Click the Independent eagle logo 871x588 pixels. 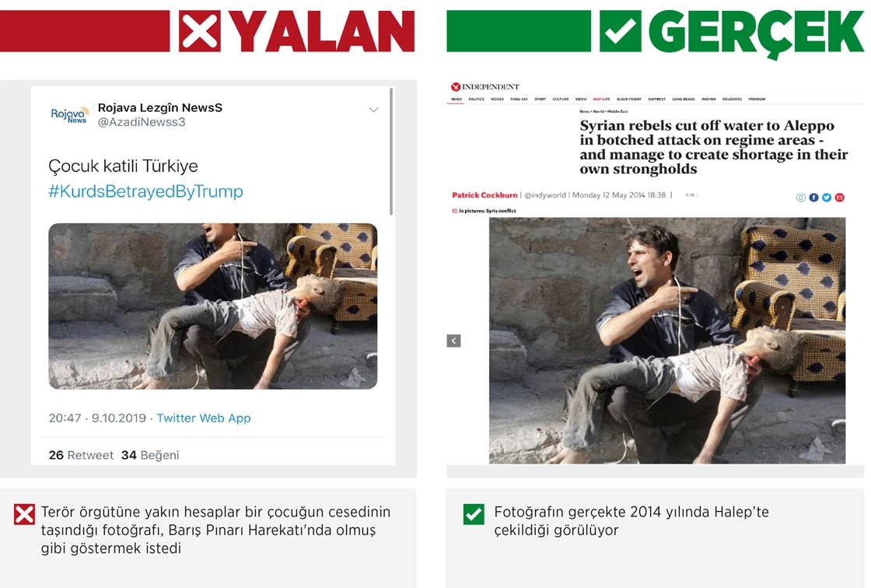pos(456,86)
